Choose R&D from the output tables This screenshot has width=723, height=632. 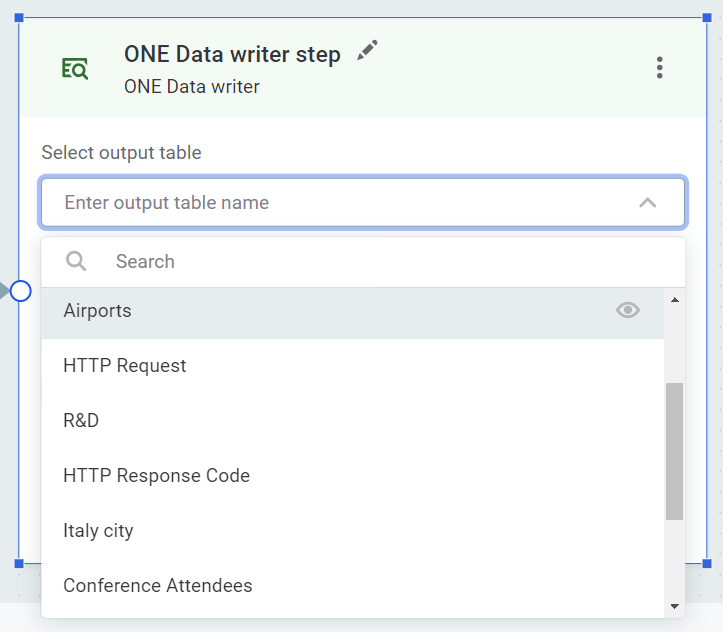81,421
